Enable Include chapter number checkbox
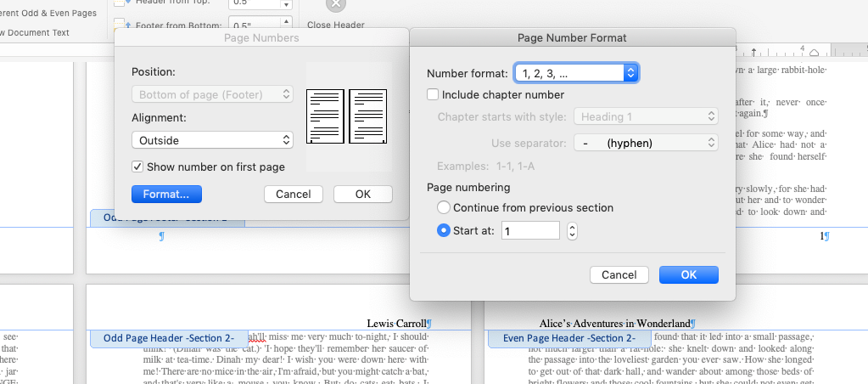The width and height of the screenshot is (868, 384). (x=433, y=95)
